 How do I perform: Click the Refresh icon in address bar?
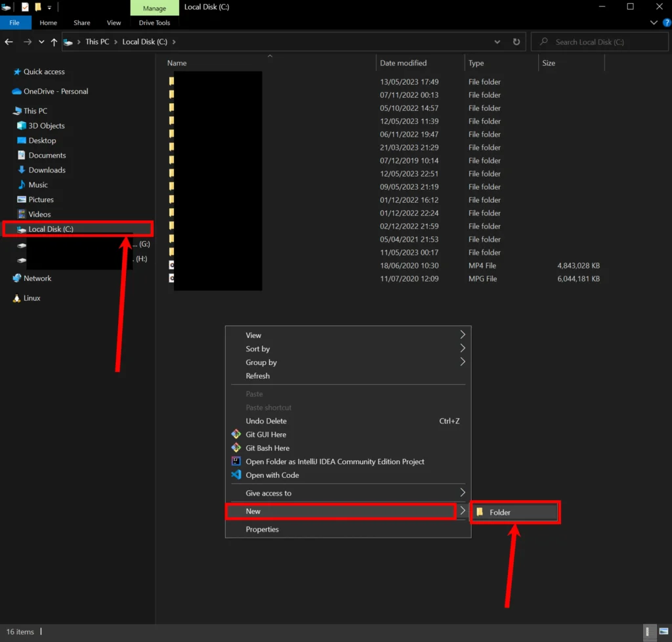[516, 42]
